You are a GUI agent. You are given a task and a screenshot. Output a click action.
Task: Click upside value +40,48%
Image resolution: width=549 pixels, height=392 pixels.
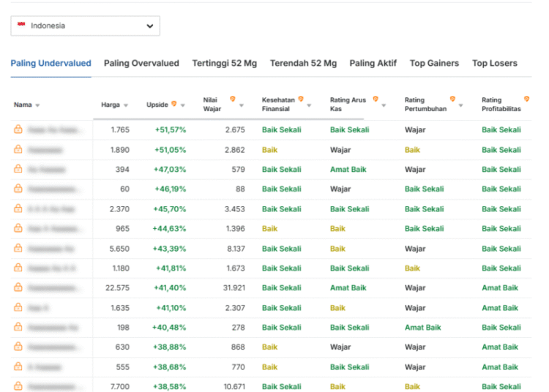point(169,328)
